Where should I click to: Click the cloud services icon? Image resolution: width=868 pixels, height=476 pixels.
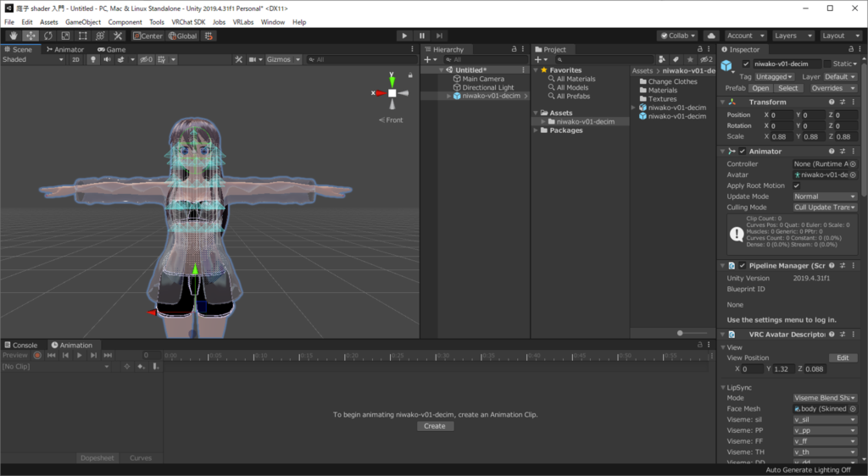(711, 36)
